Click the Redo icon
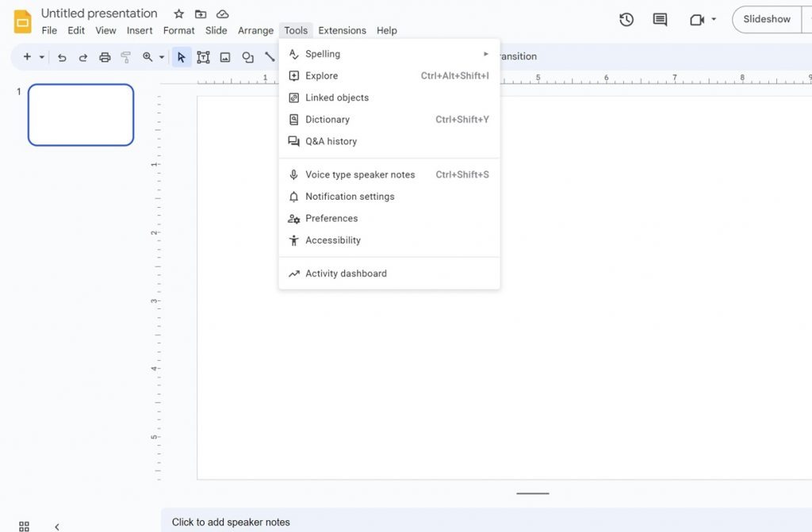This screenshot has height=532, width=812. [82, 56]
